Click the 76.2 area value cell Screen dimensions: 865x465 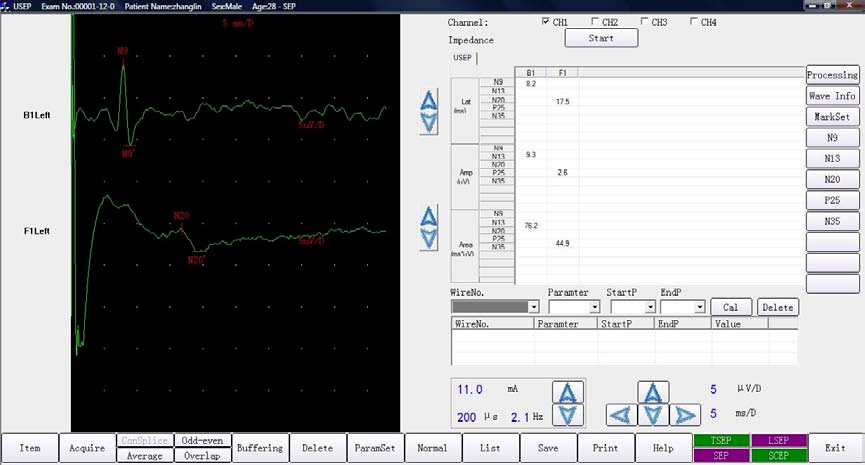531,226
